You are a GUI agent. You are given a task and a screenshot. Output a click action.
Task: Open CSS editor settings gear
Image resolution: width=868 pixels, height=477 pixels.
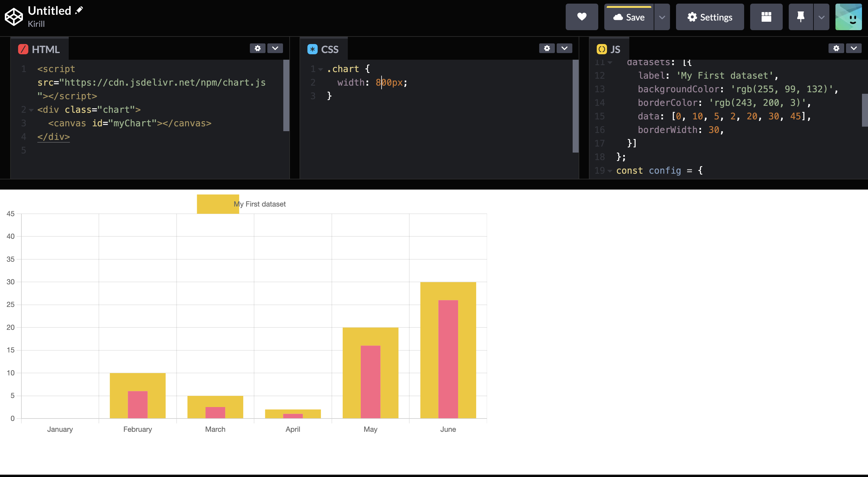point(547,48)
